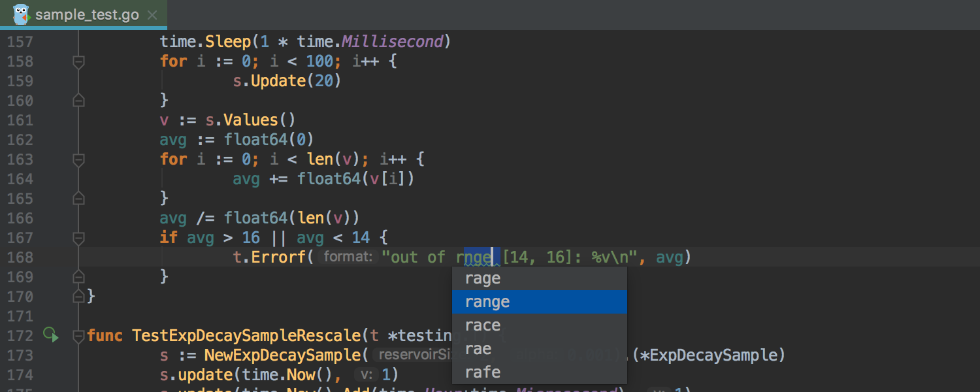The image size is (980, 392).
Task: Click the fold end marker on line 169
Action: [x=78, y=277]
